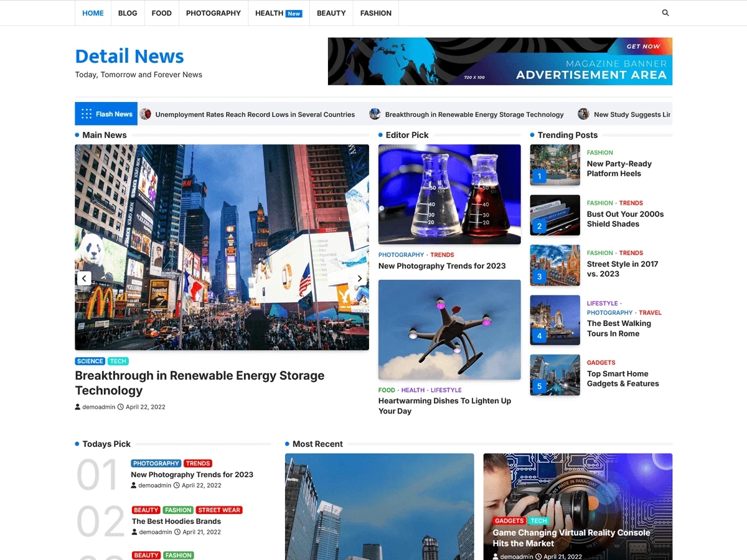The image size is (747, 560).
Task: Click number 1 badge on trending post
Action: 539,177
